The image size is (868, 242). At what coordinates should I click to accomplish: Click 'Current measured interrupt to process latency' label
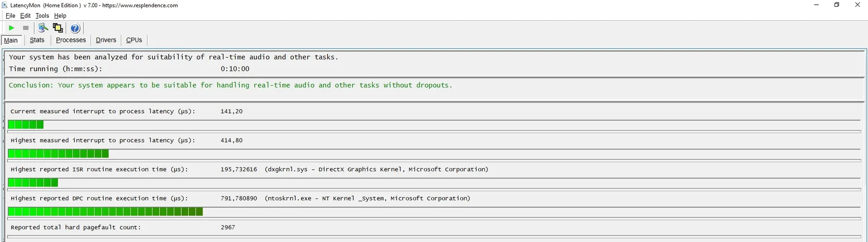click(103, 111)
